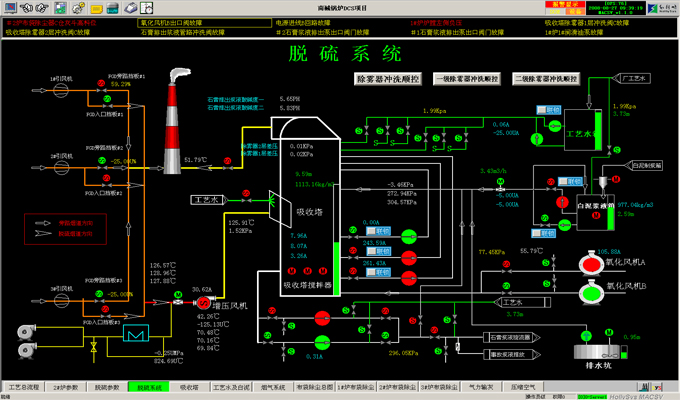The height and width of the screenshot is (400, 680).
Task: Select the 氧化风机B green blower symbol
Action: (590, 292)
